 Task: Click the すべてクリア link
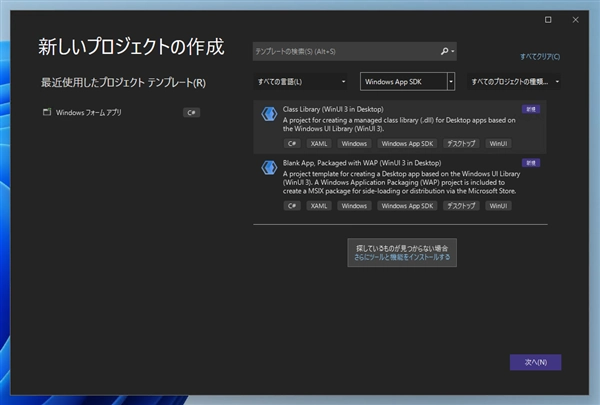(x=540, y=57)
